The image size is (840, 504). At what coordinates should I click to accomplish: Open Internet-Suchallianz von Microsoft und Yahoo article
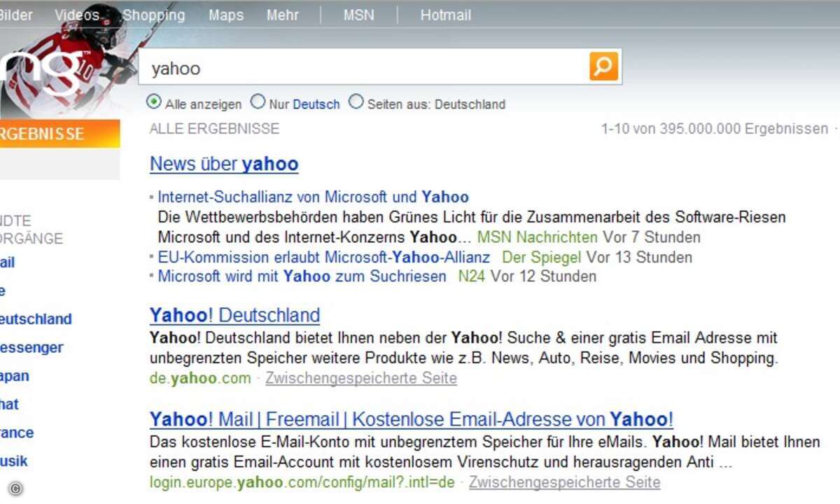pyautogui.click(x=313, y=197)
